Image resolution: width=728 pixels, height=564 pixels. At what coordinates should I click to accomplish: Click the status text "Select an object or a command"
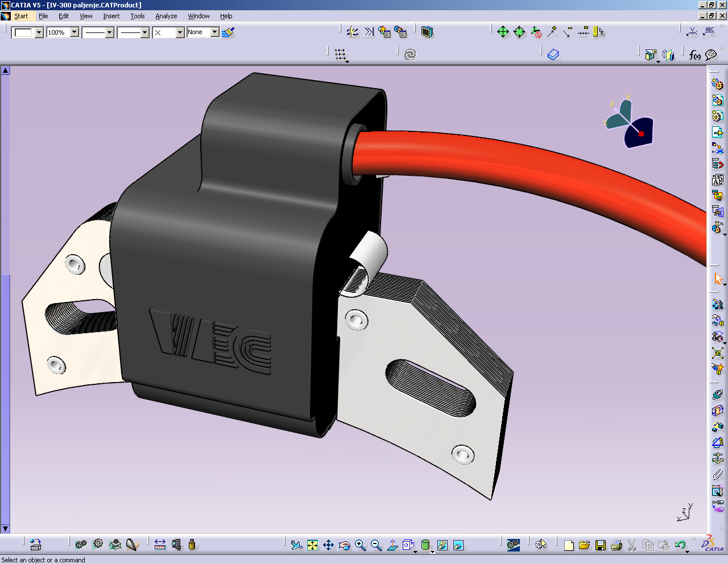43,560
